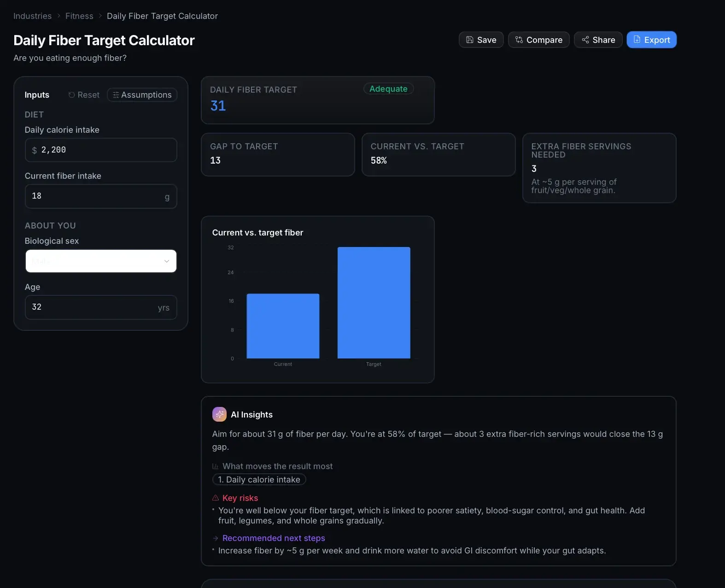Click the Age input field
The width and height of the screenshot is (725, 588).
pyautogui.click(x=101, y=307)
